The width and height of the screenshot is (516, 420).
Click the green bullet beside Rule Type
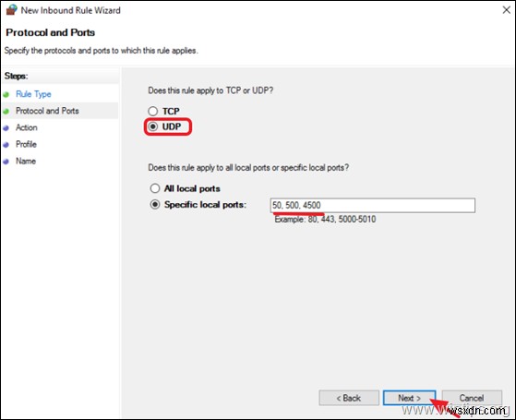coord(6,95)
